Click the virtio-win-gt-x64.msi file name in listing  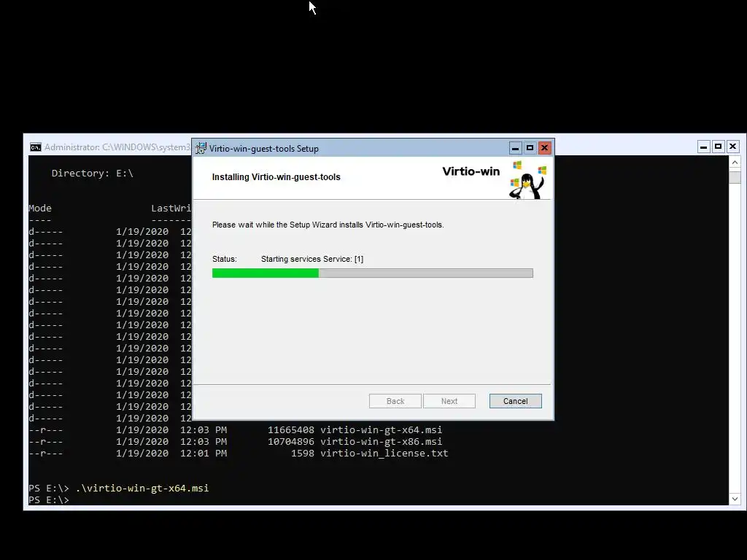point(381,429)
